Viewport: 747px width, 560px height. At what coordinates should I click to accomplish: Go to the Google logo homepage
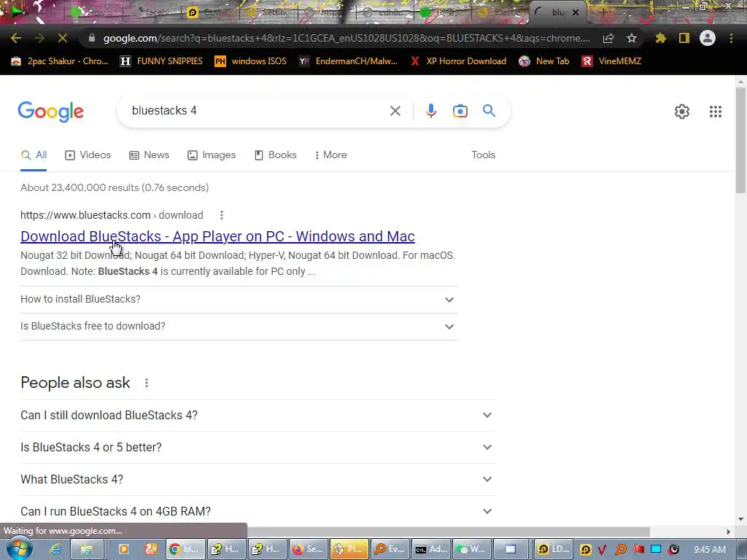pyautogui.click(x=50, y=112)
